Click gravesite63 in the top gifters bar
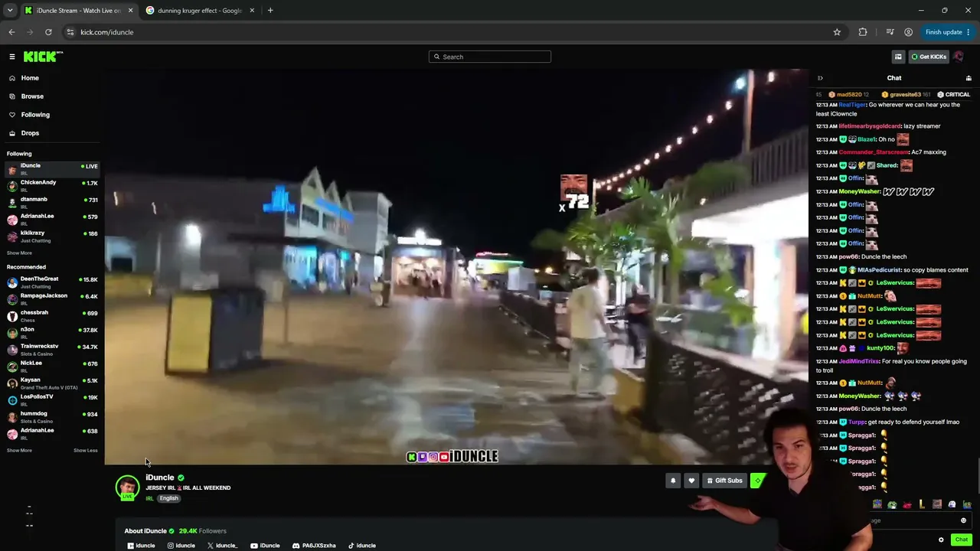 click(x=905, y=95)
